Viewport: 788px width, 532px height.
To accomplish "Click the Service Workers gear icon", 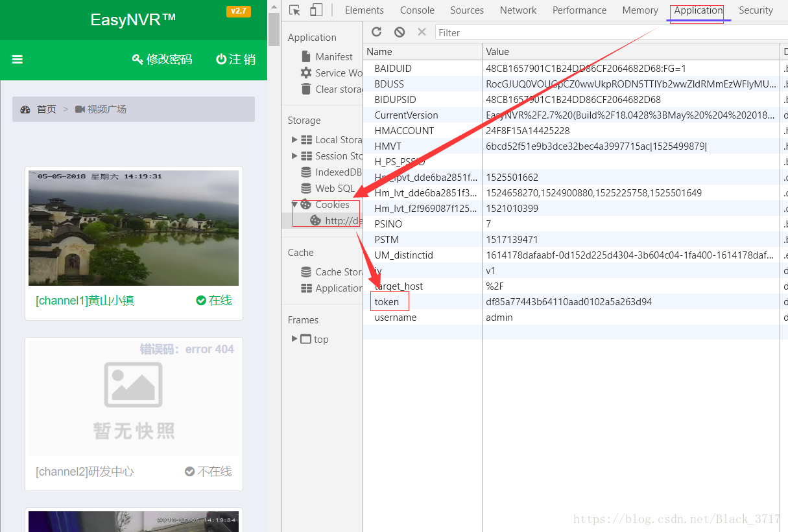I will 306,73.
